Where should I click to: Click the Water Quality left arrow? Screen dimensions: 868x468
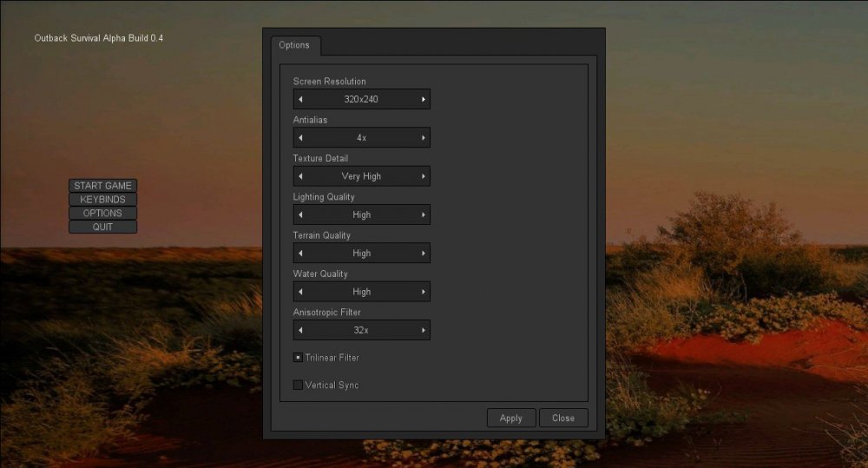[300, 292]
